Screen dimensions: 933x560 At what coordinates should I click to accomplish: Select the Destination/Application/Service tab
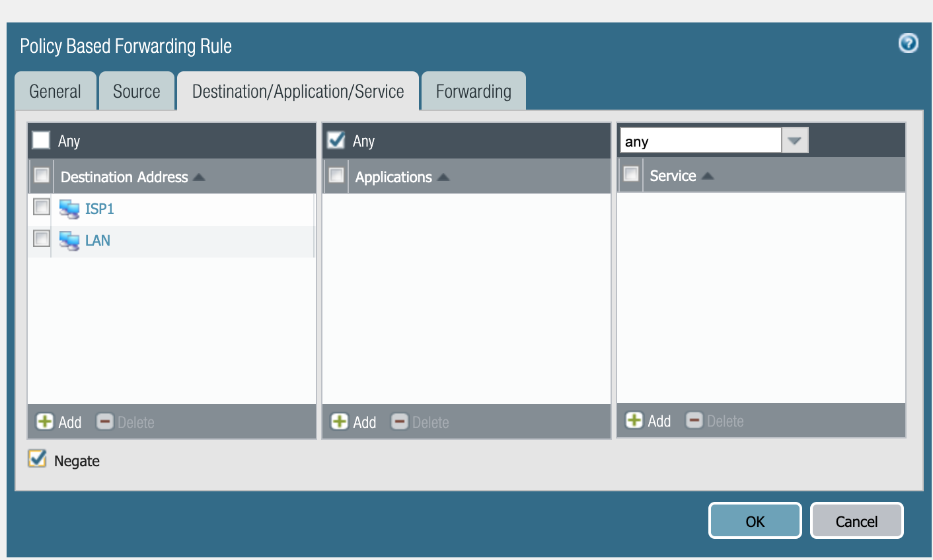click(x=298, y=91)
